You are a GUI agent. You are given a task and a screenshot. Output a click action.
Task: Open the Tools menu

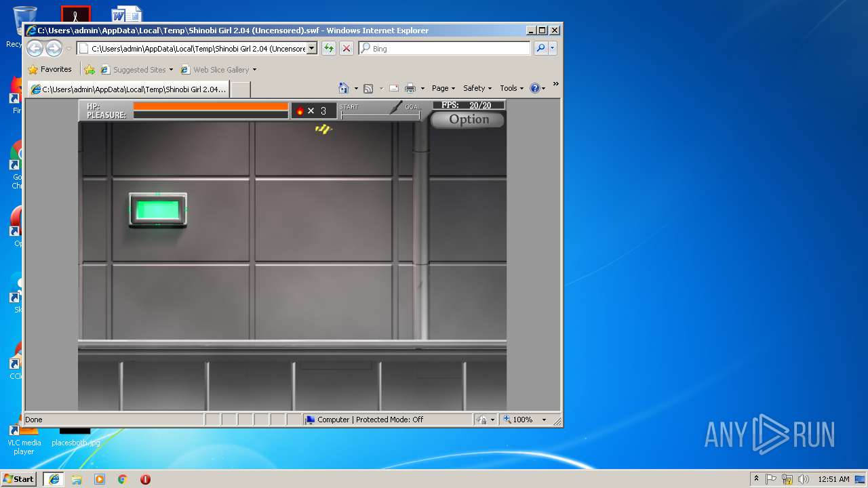coord(512,88)
